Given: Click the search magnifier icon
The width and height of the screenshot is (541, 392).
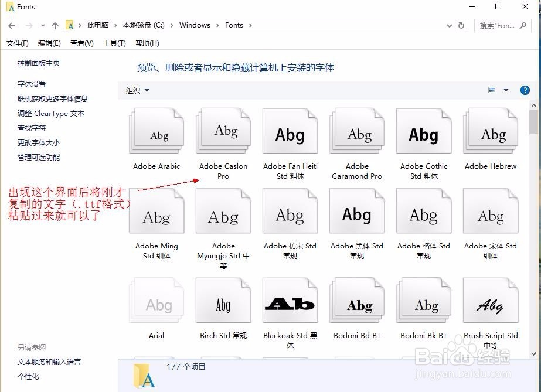Looking at the screenshot, I should point(523,26).
